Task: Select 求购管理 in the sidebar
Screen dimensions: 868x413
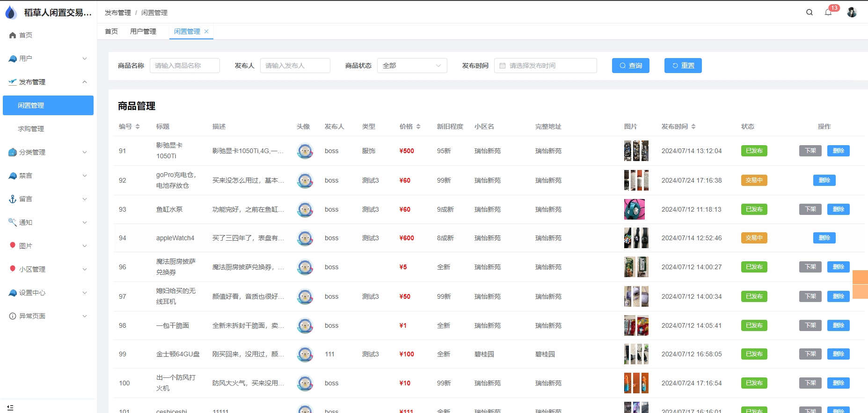Action: (x=48, y=129)
